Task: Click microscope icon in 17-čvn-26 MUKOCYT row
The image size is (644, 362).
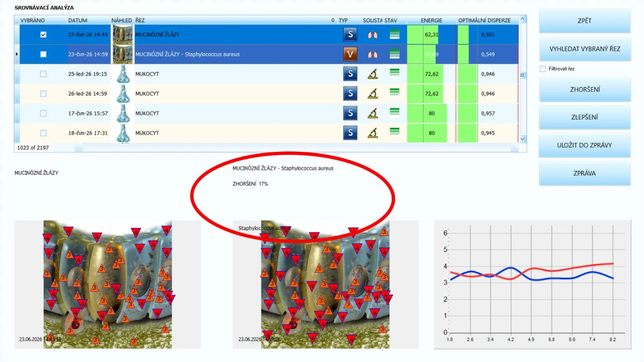Action: (x=373, y=113)
